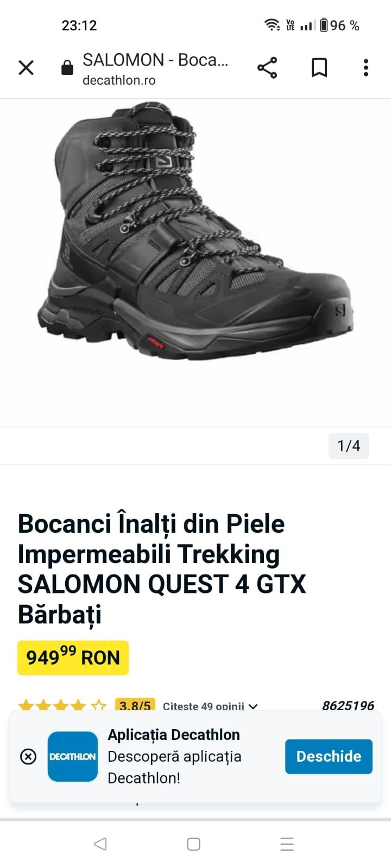Image resolution: width=391 pixels, height=868 pixels.
Task: Tap the star rating icons
Action: point(62,706)
